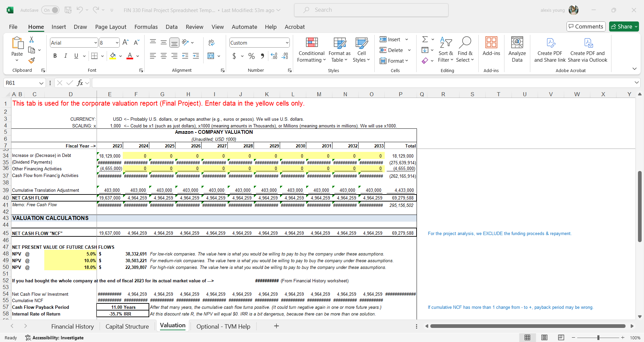Switch to the Financial History sheet
The width and height of the screenshot is (644, 342).
pyautogui.click(x=72, y=326)
